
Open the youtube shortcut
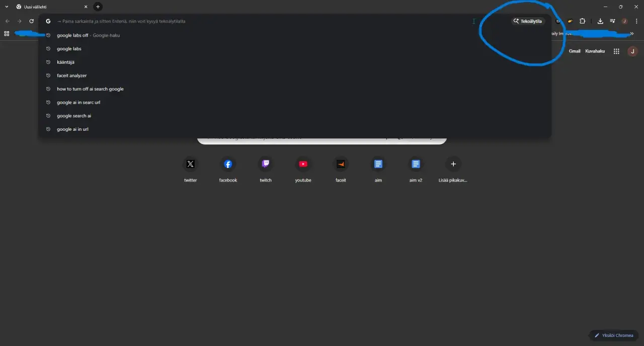[x=303, y=169]
